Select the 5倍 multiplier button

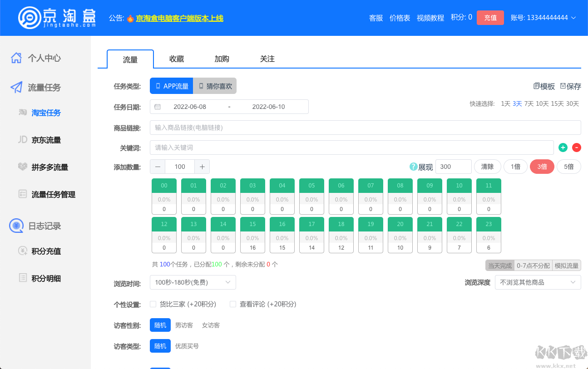568,167
